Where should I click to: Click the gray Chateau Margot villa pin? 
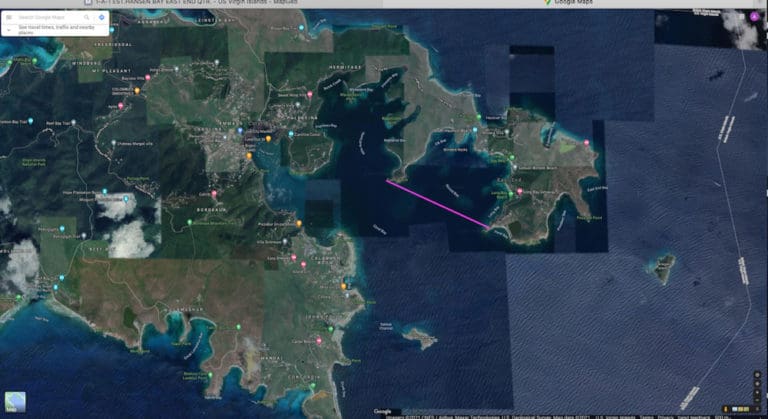114,143
